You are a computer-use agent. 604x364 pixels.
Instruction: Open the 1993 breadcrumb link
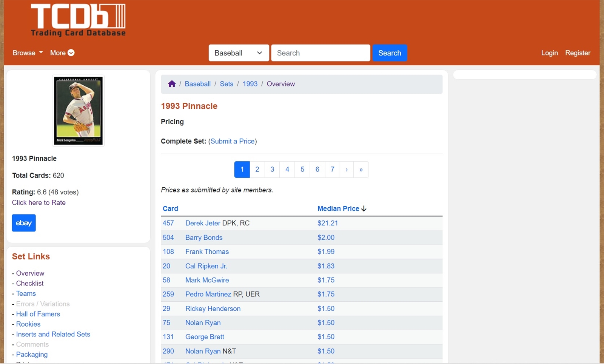tap(250, 84)
